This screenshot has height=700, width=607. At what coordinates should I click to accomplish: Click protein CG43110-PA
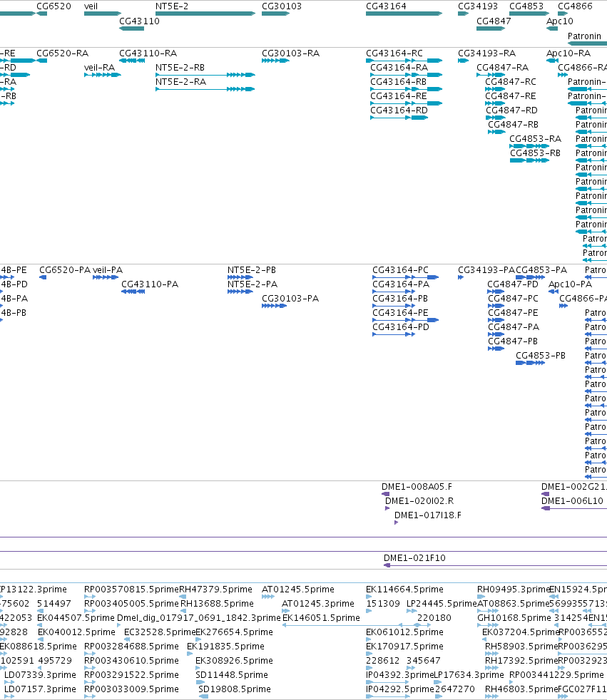coord(150,284)
